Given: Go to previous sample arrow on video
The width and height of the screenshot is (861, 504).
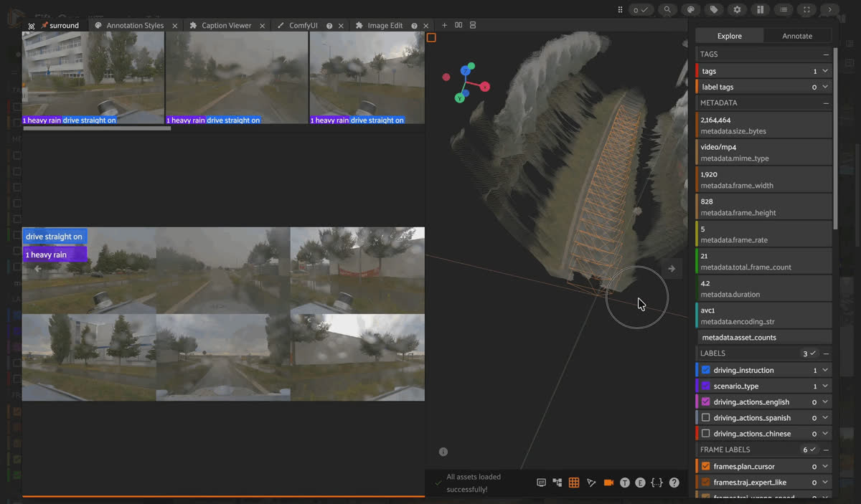Looking at the screenshot, I should click(38, 269).
